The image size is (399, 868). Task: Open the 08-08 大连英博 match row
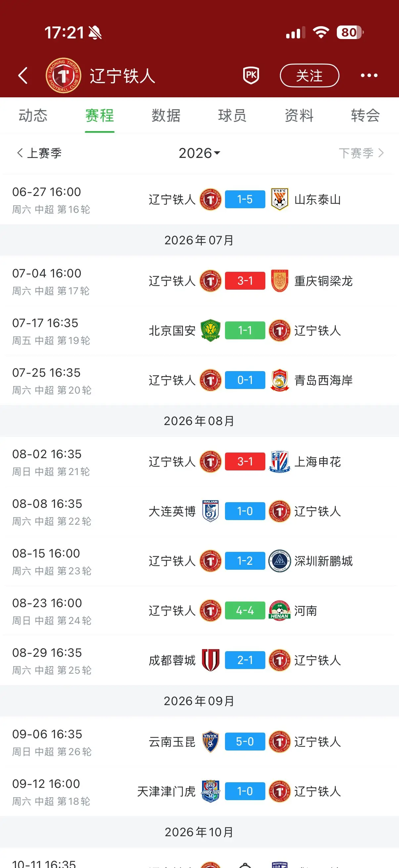(199, 511)
